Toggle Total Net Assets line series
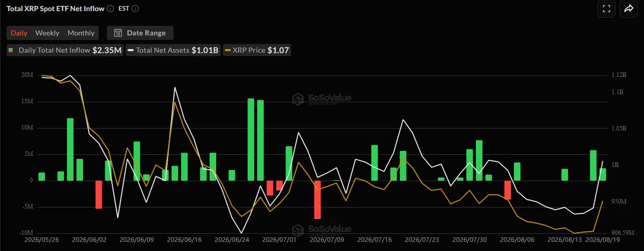Viewport: 644px width, 251px height. pos(173,50)
